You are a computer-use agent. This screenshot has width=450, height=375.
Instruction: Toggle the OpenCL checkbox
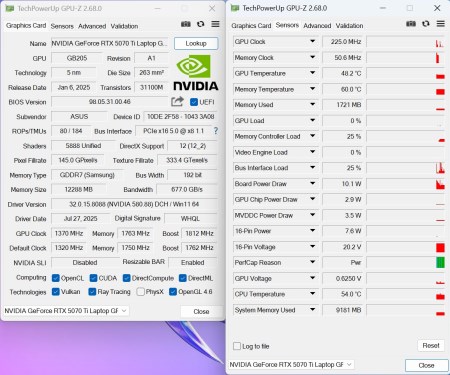click(56, 278)
